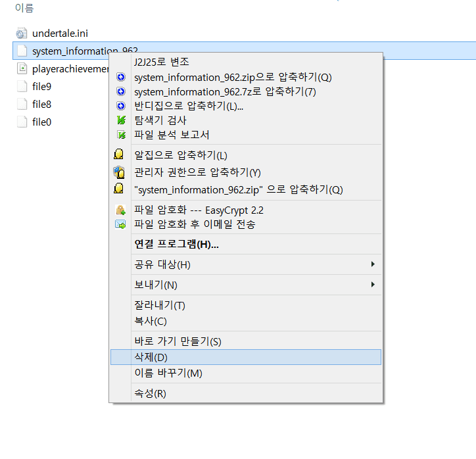The width and height of the screenshot is (476, 459).
Task: Select J2J25로 변조 from context menu
Action: (162, 62)
